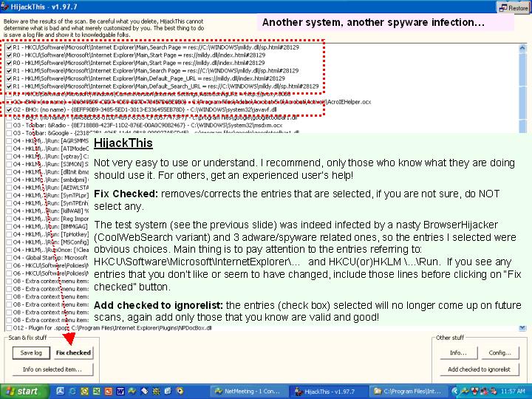Select O4 Run [smbdpmi] row
532x399 pixels.
pos(47,180)
